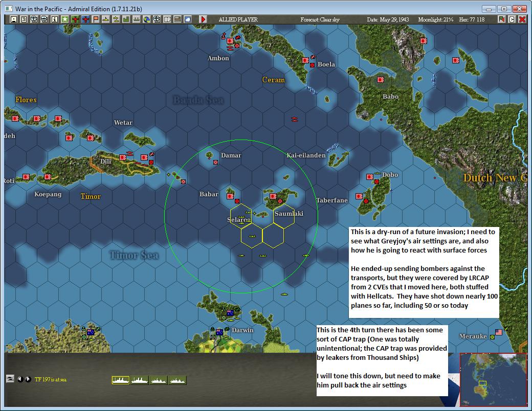
Task: Click the star toolbar icon
Action: point(65,19)
